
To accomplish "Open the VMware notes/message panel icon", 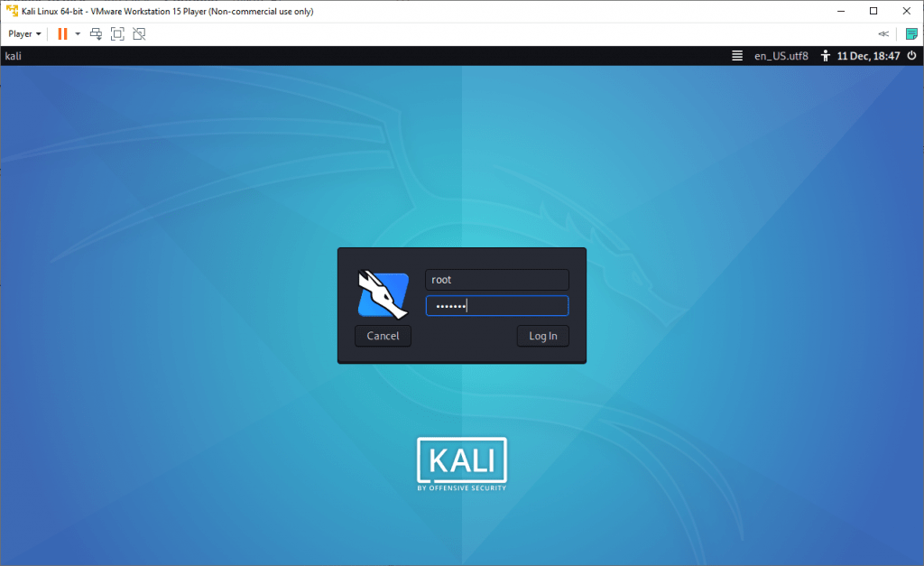I will 911,33.
